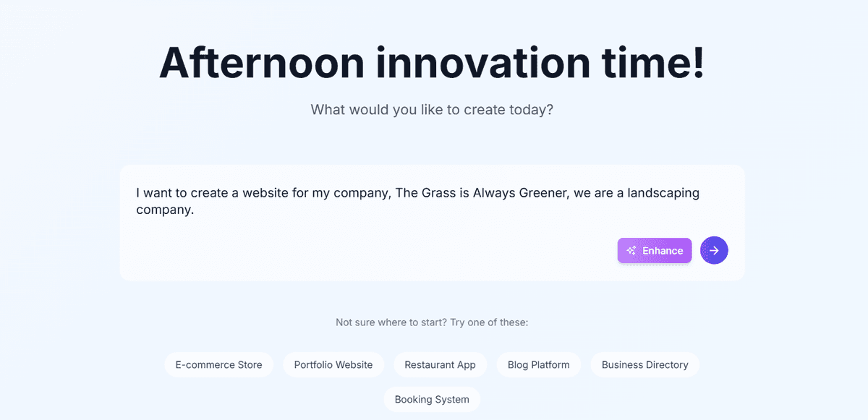Click the word "Afternoon" in the heading
This screenshot has width=868, height=420.
tap(261, 62)
